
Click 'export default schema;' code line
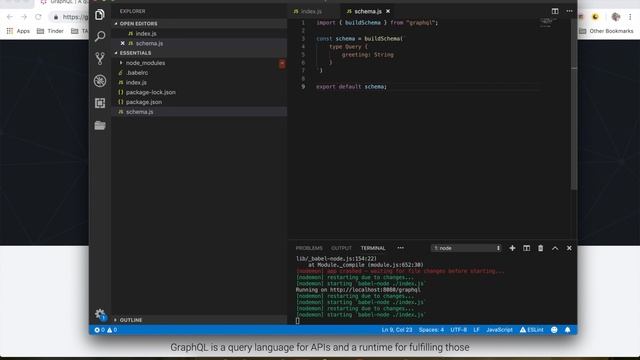[x=351, y=87]
